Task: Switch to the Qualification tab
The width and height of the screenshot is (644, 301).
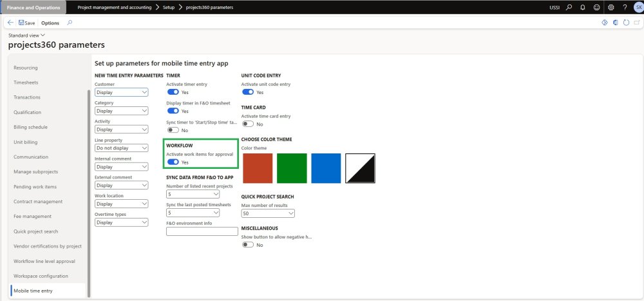Action: (28, 112)
